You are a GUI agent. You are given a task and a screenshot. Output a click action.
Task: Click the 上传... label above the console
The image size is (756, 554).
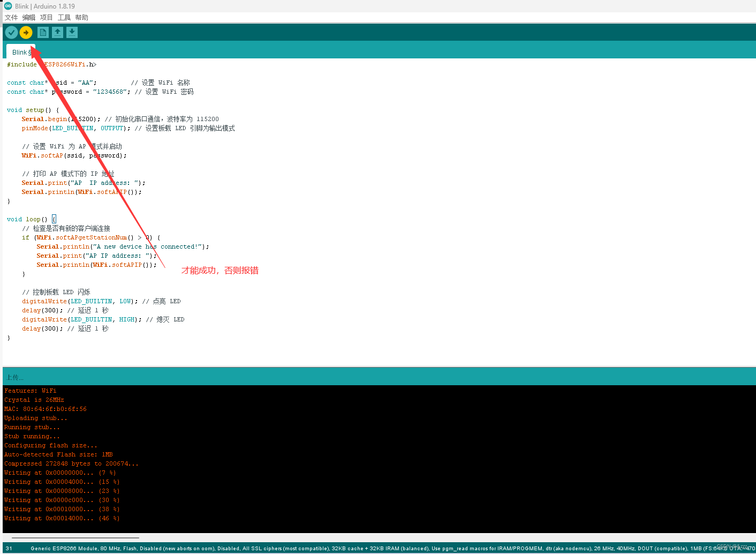point(16,377)
